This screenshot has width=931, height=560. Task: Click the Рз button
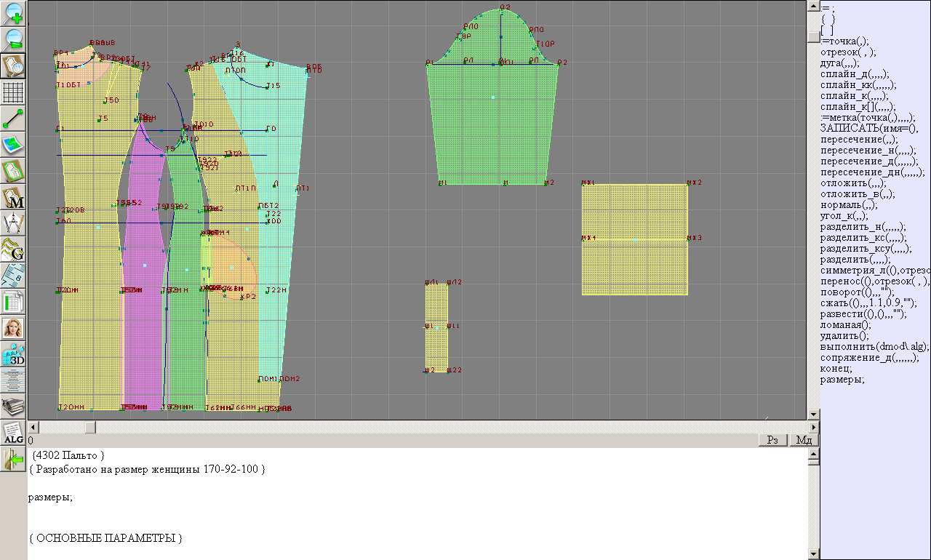tap(773, 440)
